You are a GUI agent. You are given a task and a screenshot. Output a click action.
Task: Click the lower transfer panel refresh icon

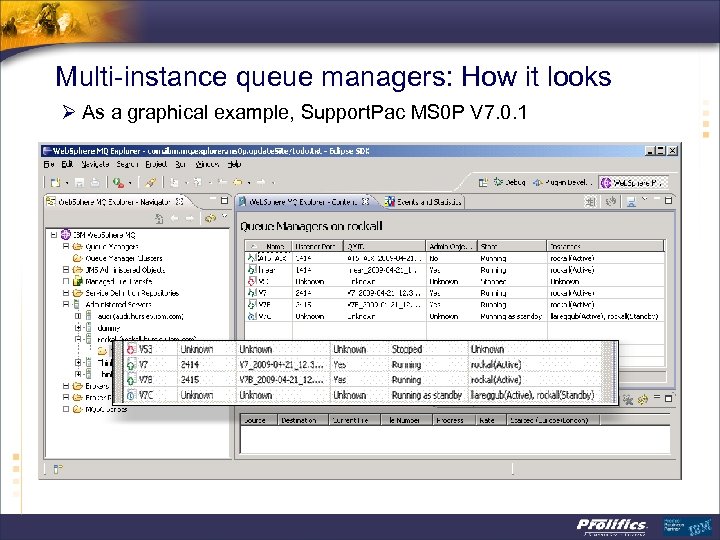pos(642,399)
